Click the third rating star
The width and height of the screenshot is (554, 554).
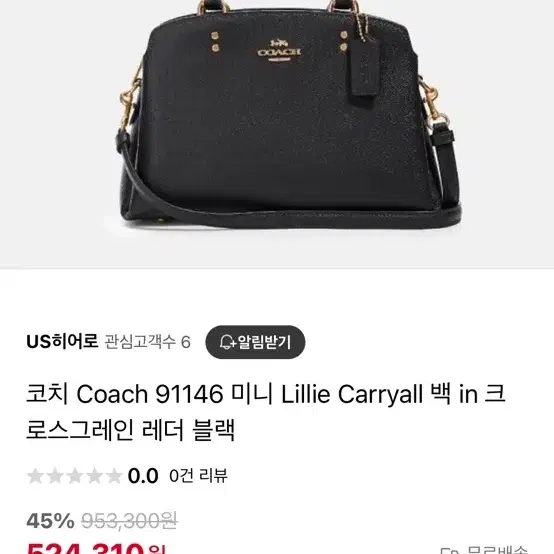point(75,476)
